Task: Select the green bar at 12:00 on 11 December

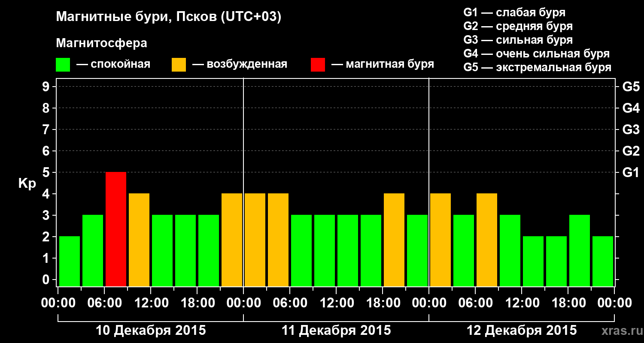Action: [x=348, y=250]
